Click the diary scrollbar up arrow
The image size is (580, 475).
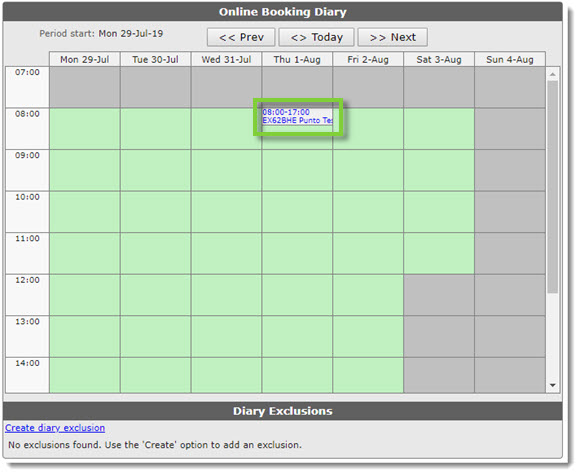[x=553, y=74]
